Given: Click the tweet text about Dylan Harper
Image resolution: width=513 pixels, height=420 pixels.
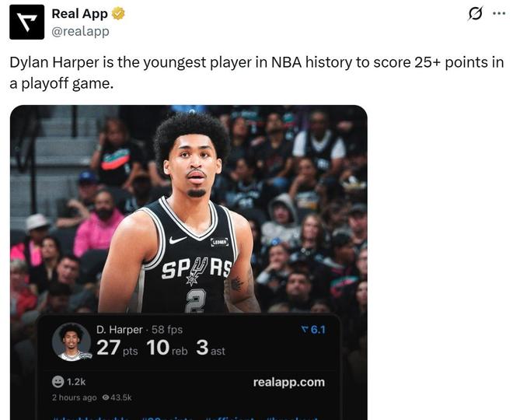Looking at the screenshot, I should tap(256, 72).
